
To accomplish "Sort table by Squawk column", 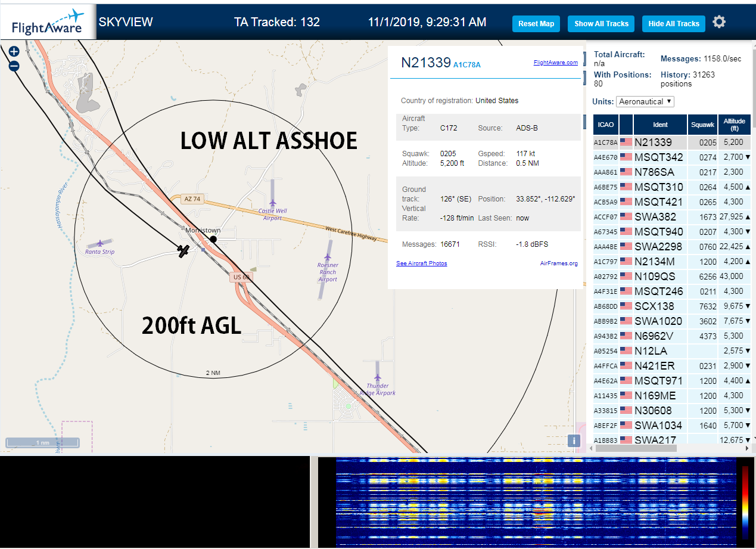I will point(702,125).
